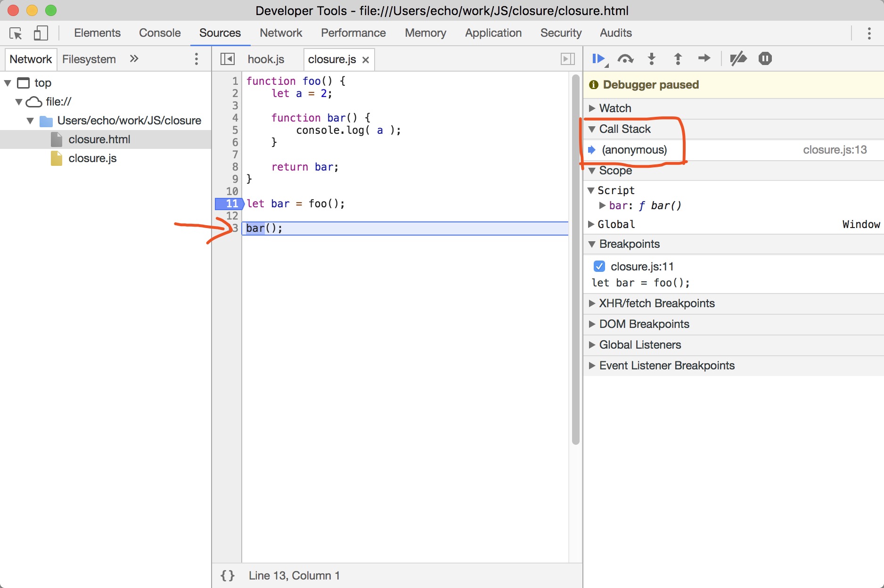Pretty print the source code
The width and height of the screenshot is (884, 588).
228,575
